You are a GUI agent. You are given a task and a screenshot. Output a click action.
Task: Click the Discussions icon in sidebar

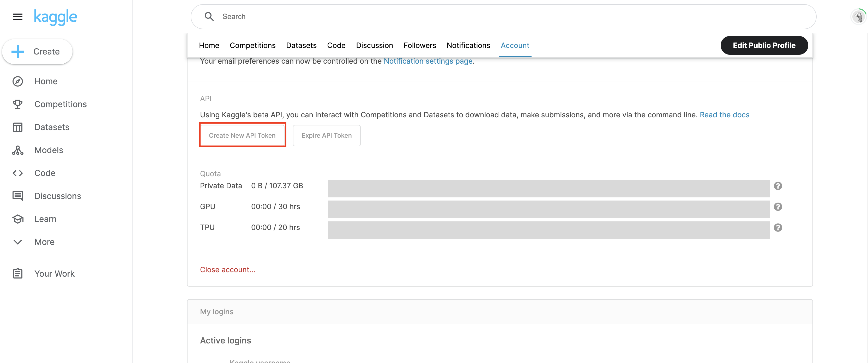(17, 196)
